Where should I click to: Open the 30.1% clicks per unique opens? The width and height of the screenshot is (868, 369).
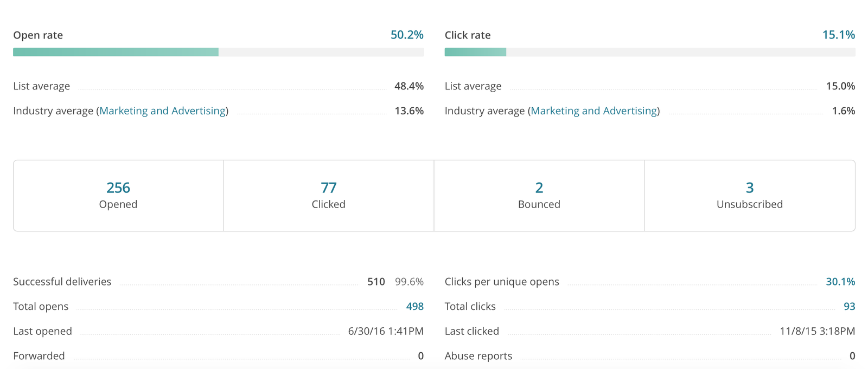coord(840,282)
